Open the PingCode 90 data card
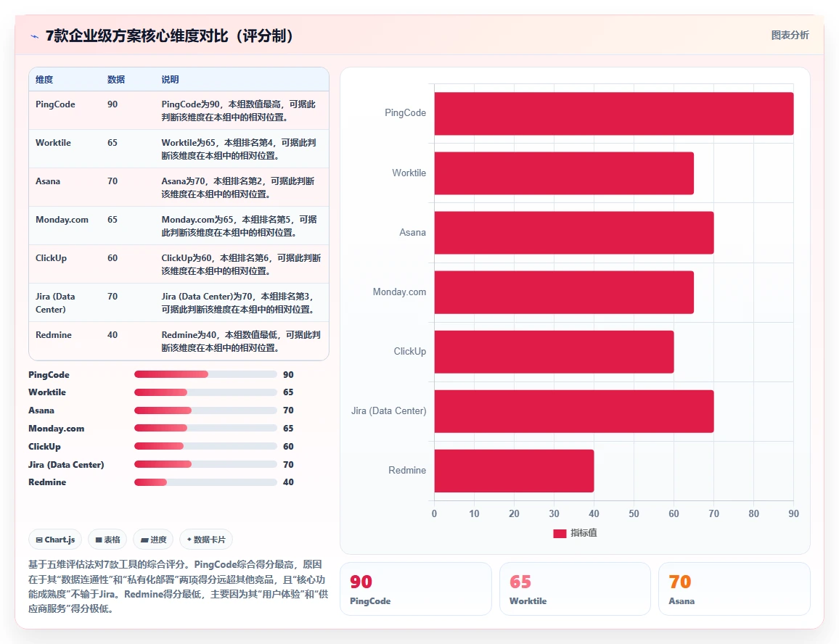Viewport: 839px width, 644px height. point(416,589)
